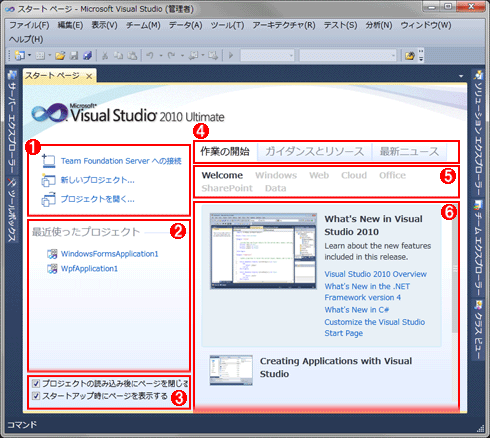This screenshot has width=490, height=438.
Task: Open the 編集(E) menu
Action: point(70,25)
